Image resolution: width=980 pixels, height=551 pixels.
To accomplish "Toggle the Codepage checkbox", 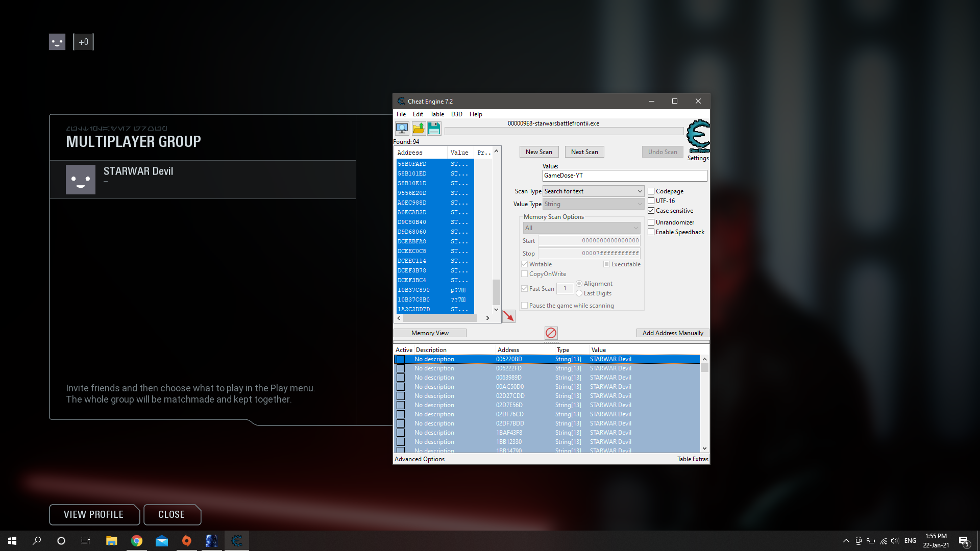I will pos(651,191).
